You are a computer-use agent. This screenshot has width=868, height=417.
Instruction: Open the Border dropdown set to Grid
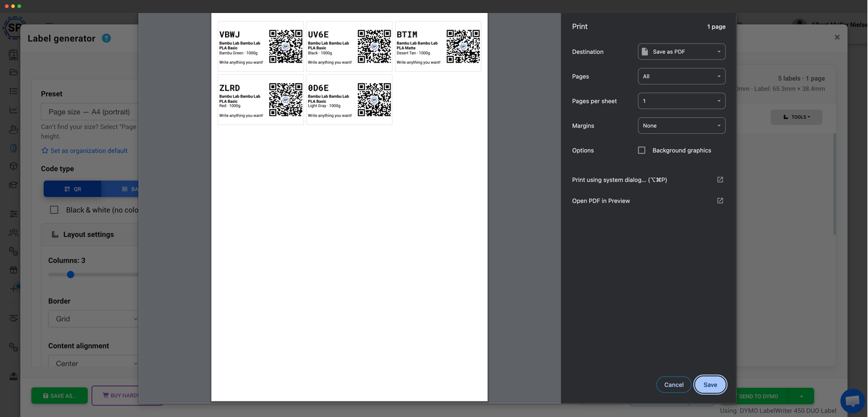(x=93, y=319)
